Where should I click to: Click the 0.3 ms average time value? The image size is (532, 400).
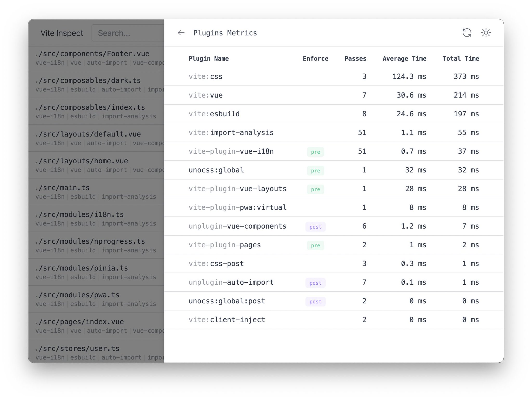click(414, 263)
